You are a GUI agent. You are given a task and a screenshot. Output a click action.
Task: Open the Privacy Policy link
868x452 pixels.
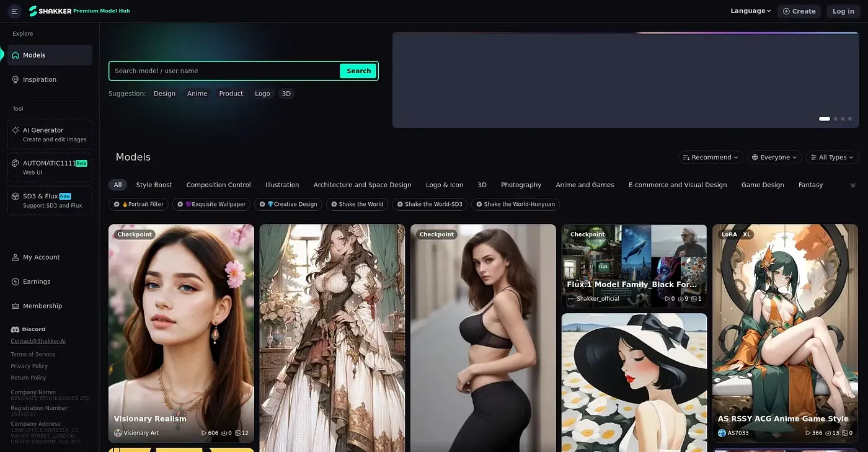(x=29, y=366)
